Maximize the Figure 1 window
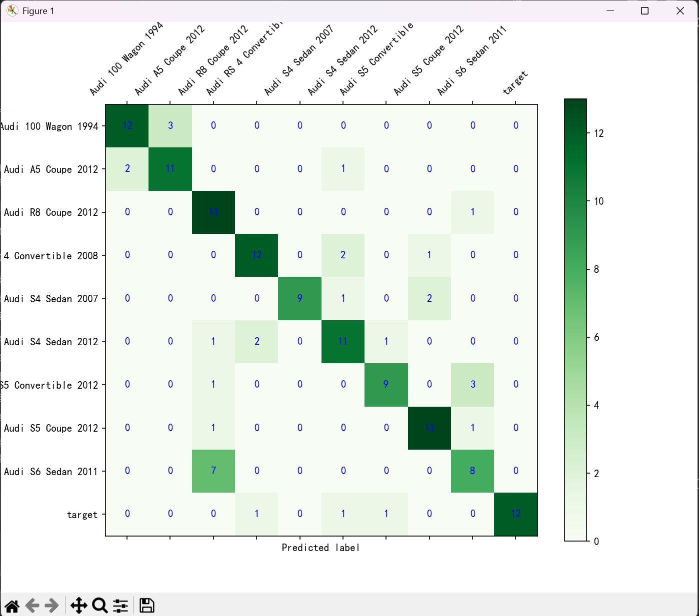This screenshot has width=699, height=616. click(x=645, y=11)
